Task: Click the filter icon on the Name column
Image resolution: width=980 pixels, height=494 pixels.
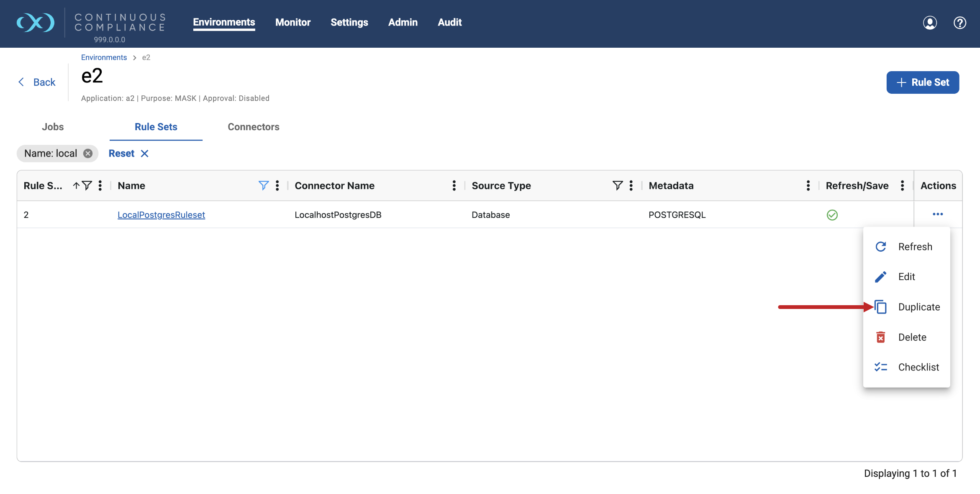Action: [x=263, y=185]
